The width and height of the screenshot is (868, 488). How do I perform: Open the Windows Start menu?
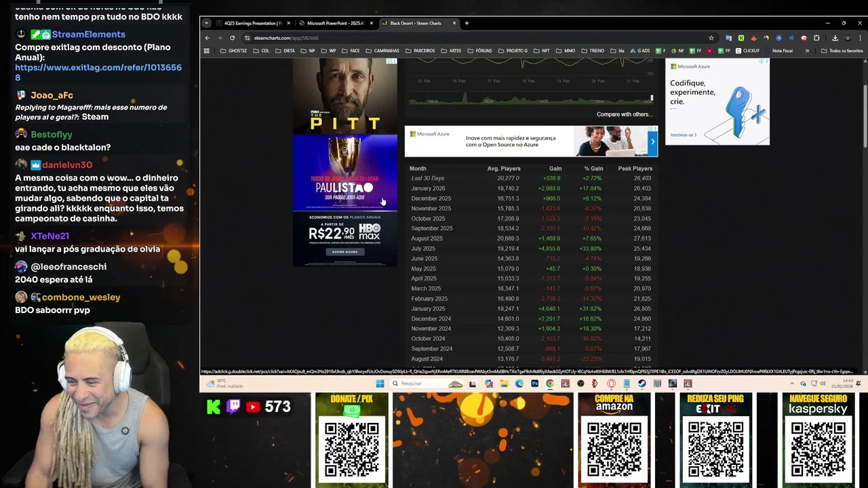tap(380, 384)
